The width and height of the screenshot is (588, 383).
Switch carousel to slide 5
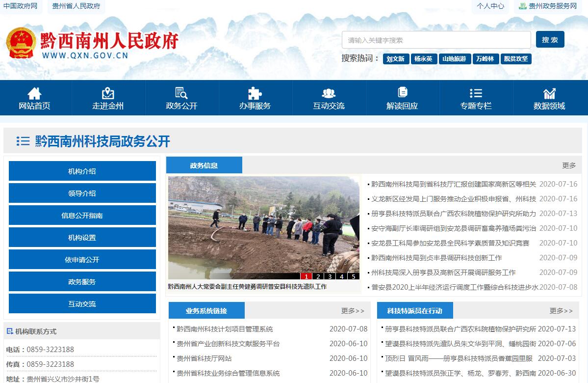click(x=353, y=276)
